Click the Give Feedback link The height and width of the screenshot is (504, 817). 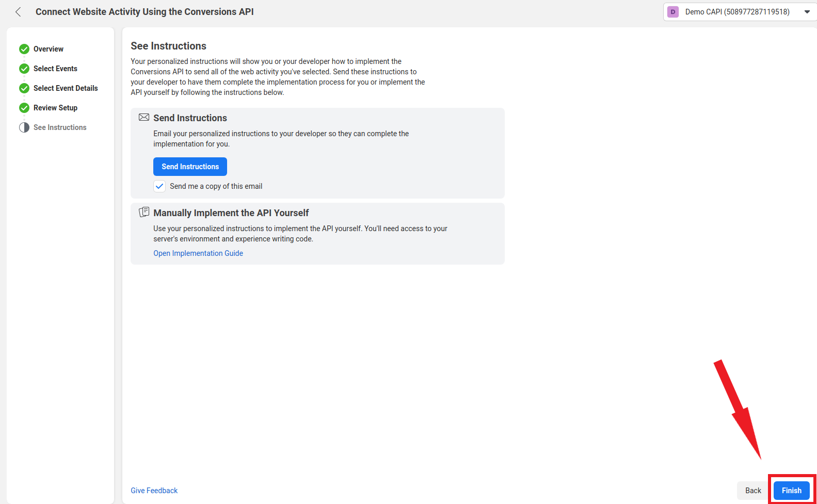tap(154, 491)
